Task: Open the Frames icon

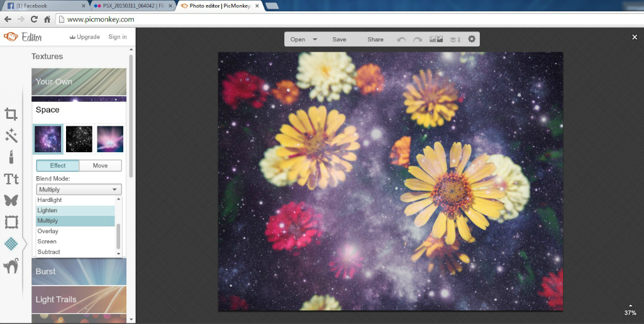Action: [x=11, y=222]
